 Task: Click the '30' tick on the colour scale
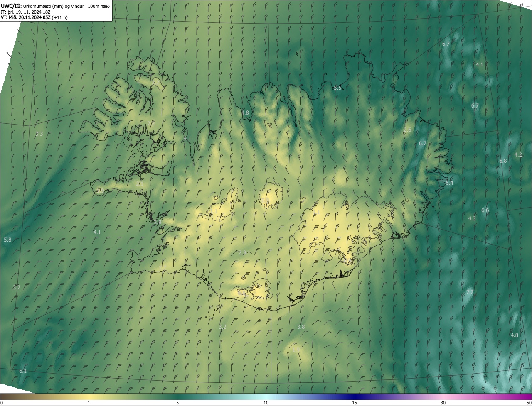coord(443,403)
